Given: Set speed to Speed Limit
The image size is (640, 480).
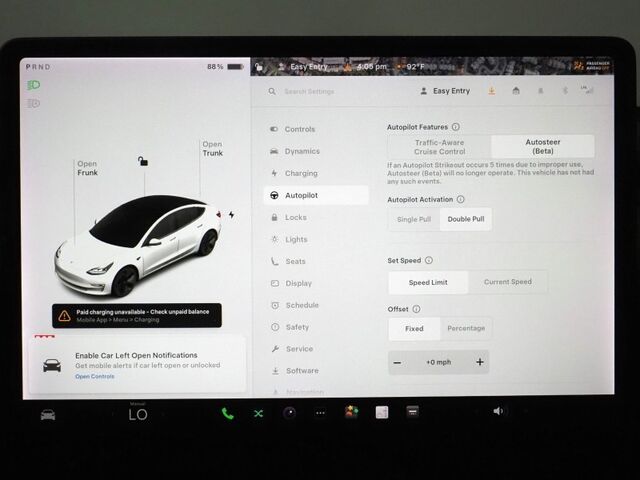Looking at the screenshot, I should click(428, 282).
